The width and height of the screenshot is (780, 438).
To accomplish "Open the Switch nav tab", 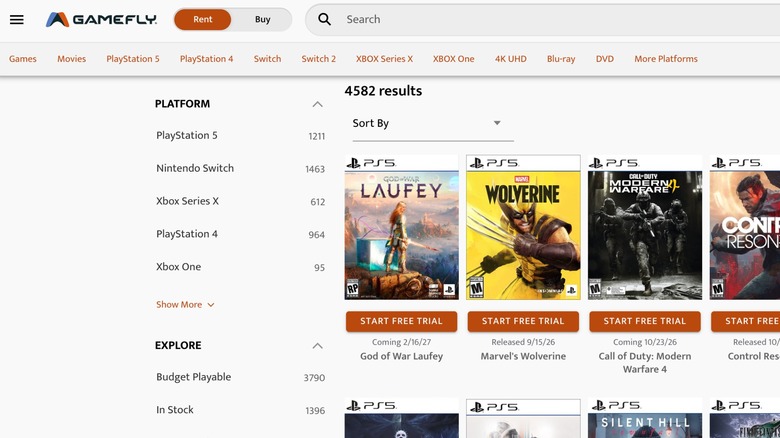I will coord(268,59).
